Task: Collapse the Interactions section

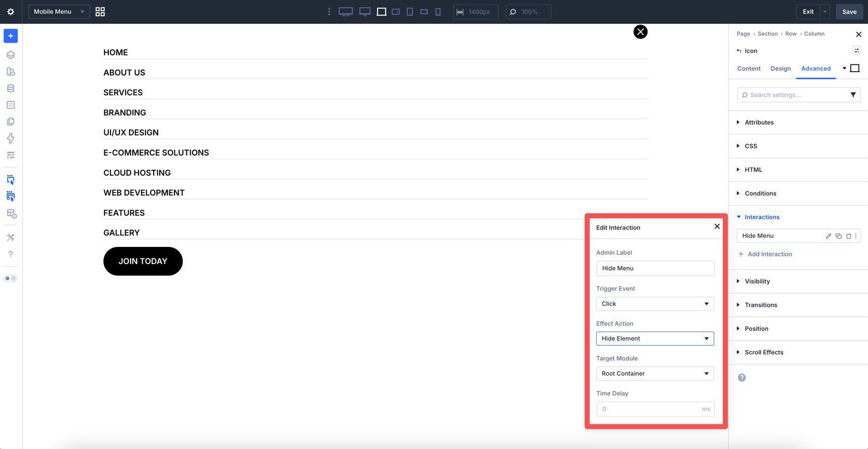Action: click(x=762, y=217)
